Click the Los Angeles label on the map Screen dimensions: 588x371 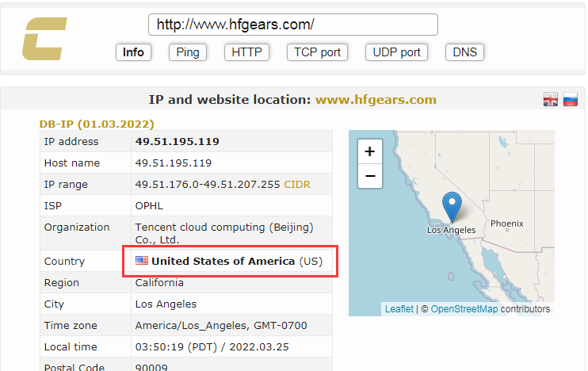(451, 230)
